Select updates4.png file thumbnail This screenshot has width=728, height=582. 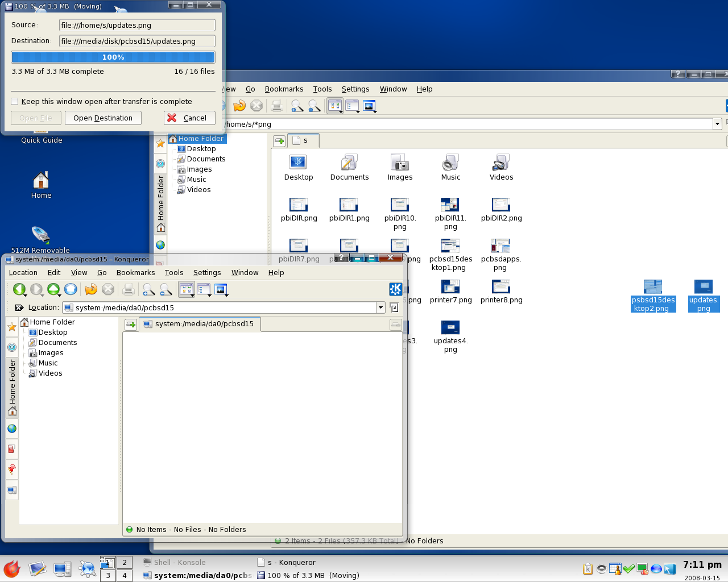point(450,337)
